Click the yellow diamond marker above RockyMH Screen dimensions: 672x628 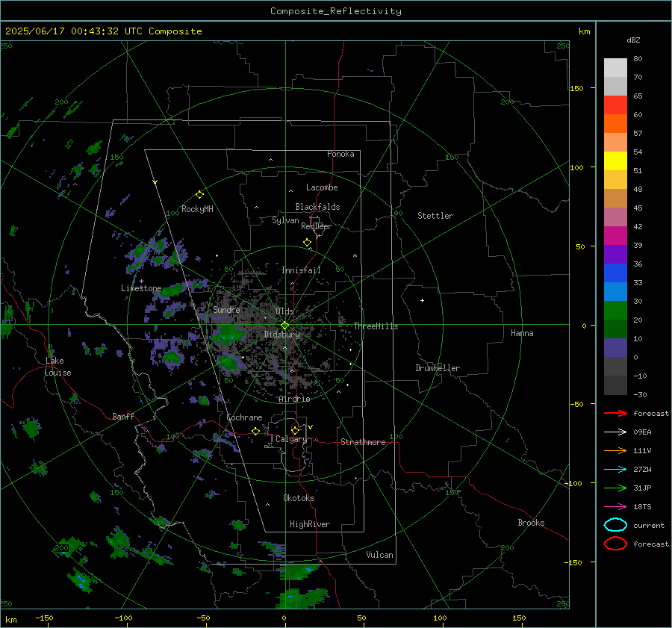199,195
